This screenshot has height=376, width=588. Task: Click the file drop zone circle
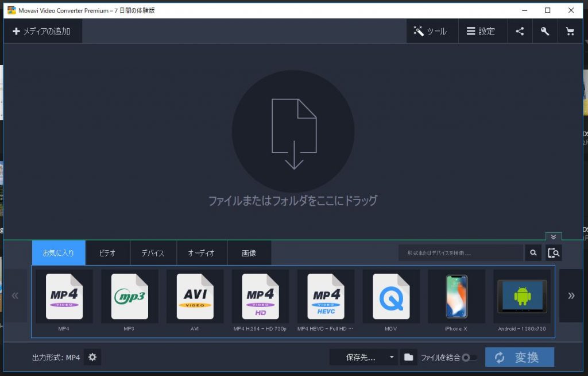pos(293,132)
